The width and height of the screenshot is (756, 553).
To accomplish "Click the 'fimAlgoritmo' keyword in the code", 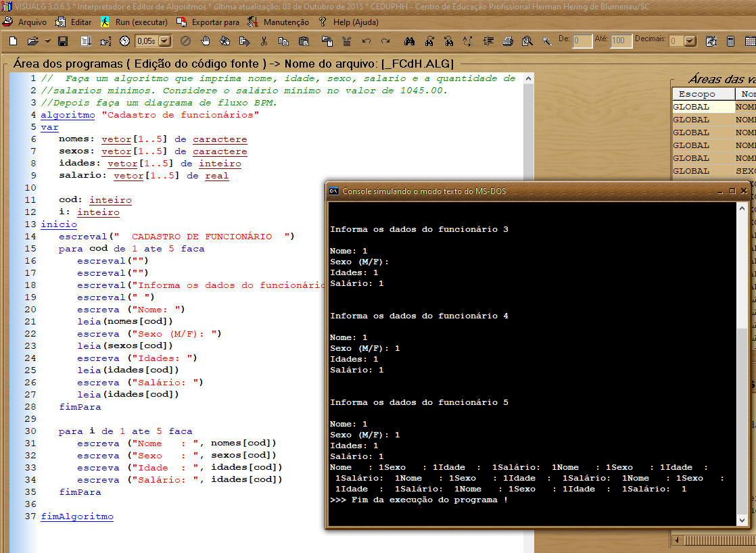I will [x=77, y=516].
